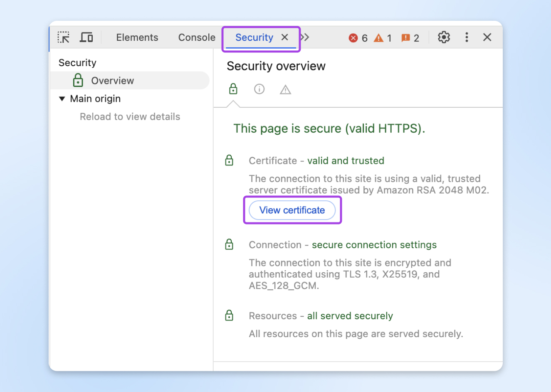Viewport: 551px width, 392px height.
Task: Close the Security tab with its X
Action: pyautogui.click(x=284, y=37)
